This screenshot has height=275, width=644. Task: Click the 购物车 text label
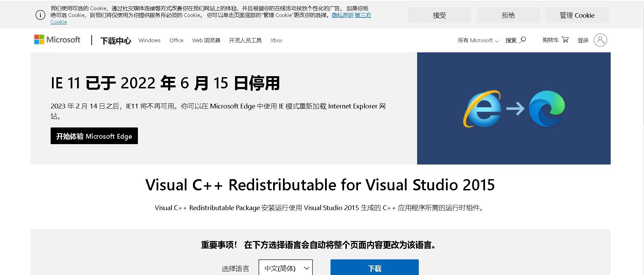pos(551,40)
